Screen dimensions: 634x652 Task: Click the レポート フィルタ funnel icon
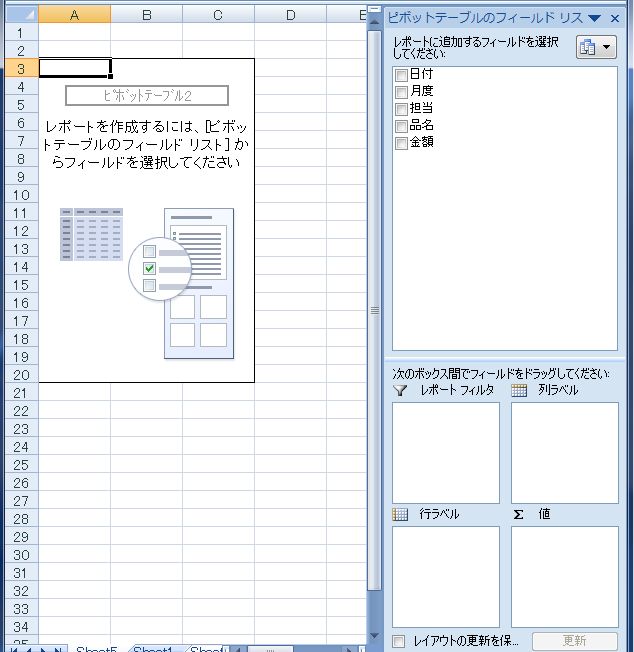(x=401, y=391)
